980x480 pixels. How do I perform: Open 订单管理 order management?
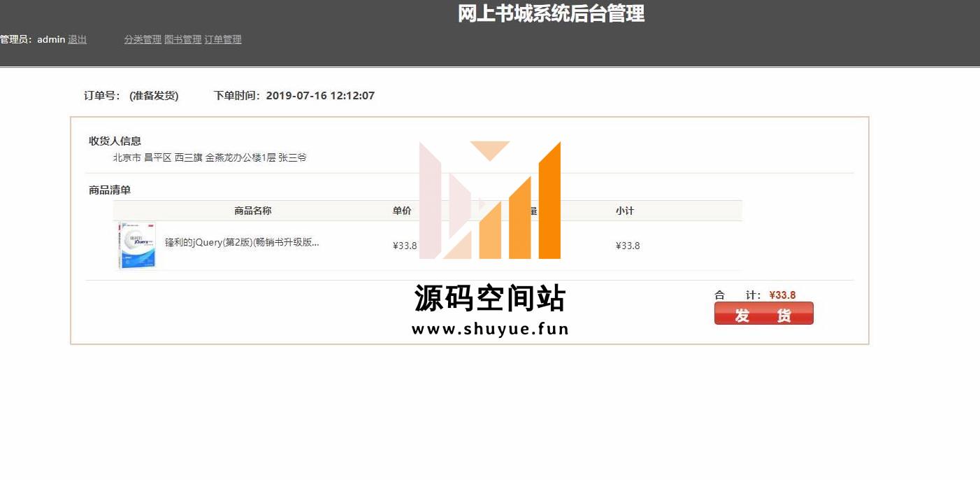click(223, 40)
